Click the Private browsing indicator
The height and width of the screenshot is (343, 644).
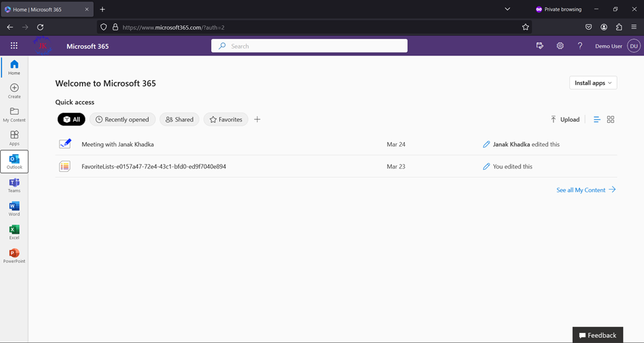pos(559,9)
